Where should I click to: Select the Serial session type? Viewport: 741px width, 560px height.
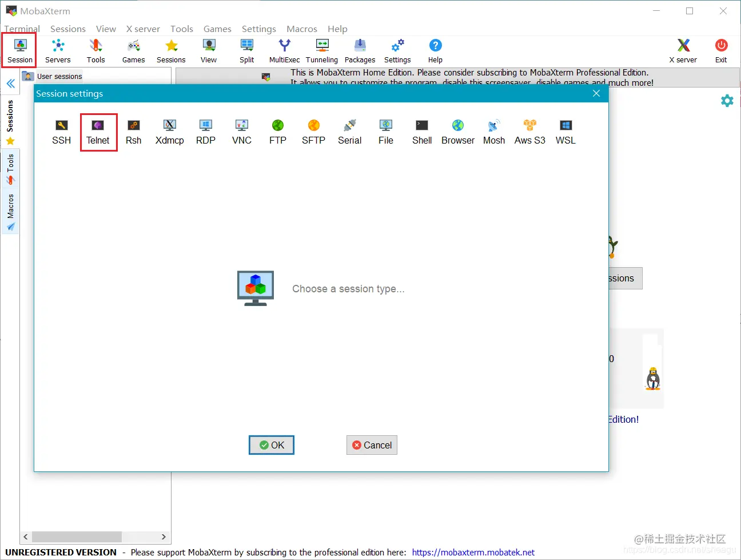(x=350, y=133)
